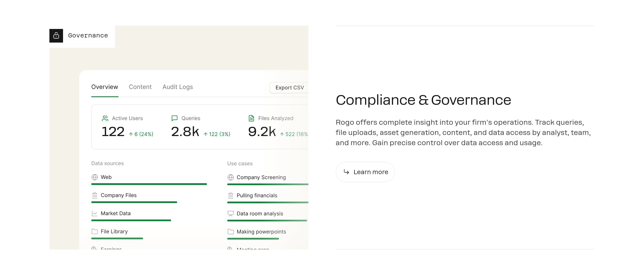This screenshot has height=275, width=644.
Task: Click the Market Data usage bar
Action: [131, 220]
